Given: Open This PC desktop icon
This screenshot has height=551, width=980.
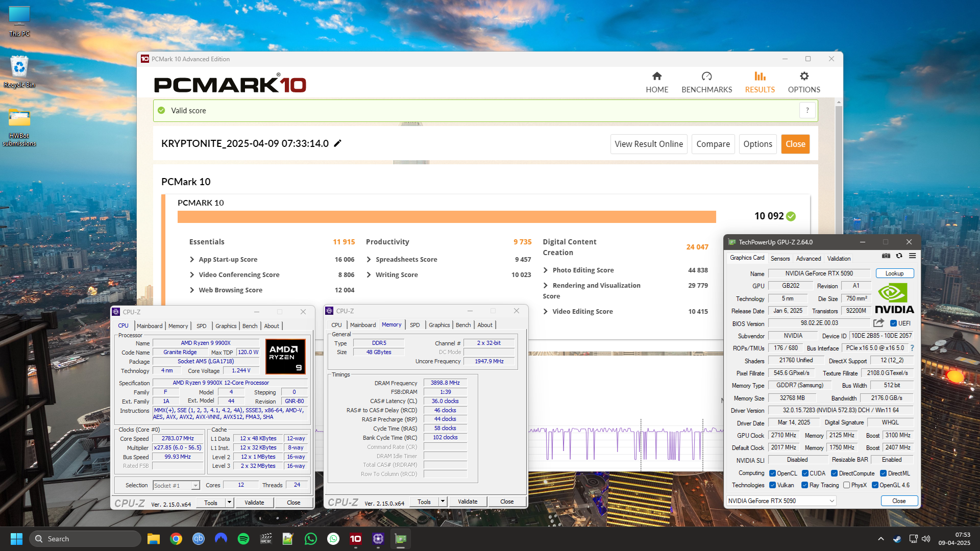Looking at the screenshot, I should pos(19,21).
